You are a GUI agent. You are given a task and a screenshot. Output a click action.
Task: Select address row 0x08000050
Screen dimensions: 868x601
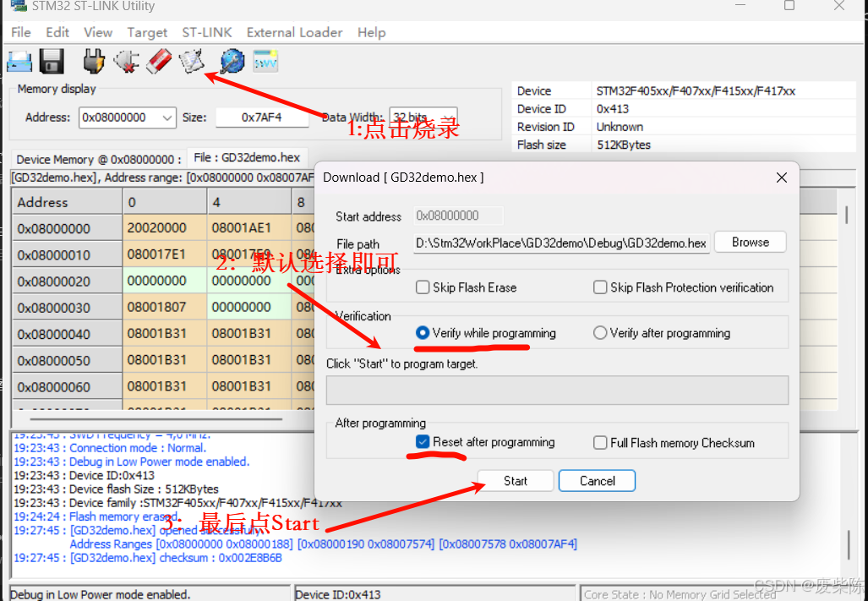tap(67, 361)
